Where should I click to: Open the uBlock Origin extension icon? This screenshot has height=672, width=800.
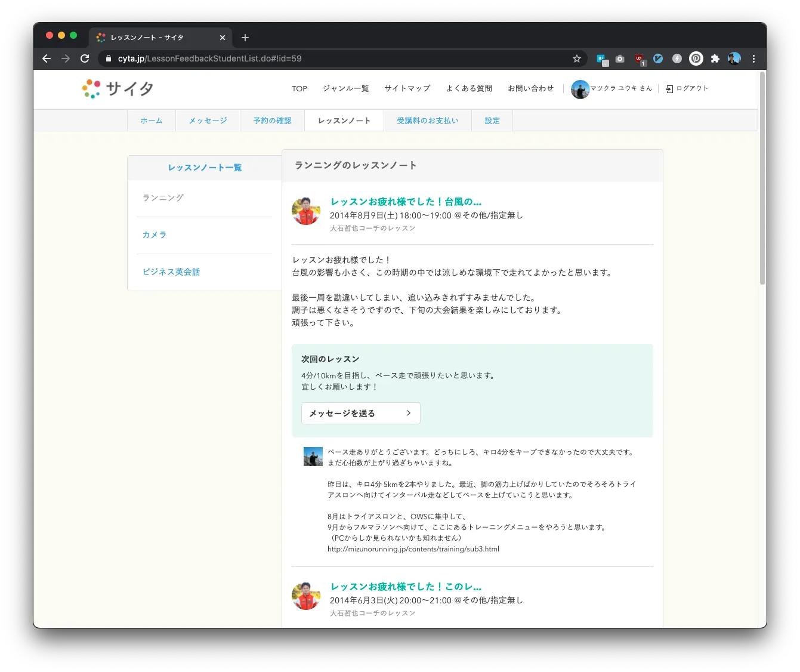coord(639,58)
